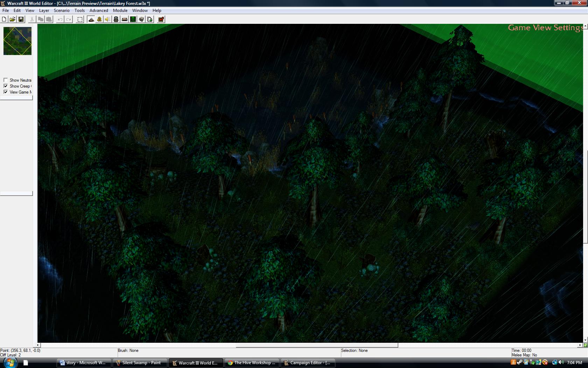Screen dimensions: 588x368
Task: Open the AI Editor green face icon
Action: click(x=133, y=19)
